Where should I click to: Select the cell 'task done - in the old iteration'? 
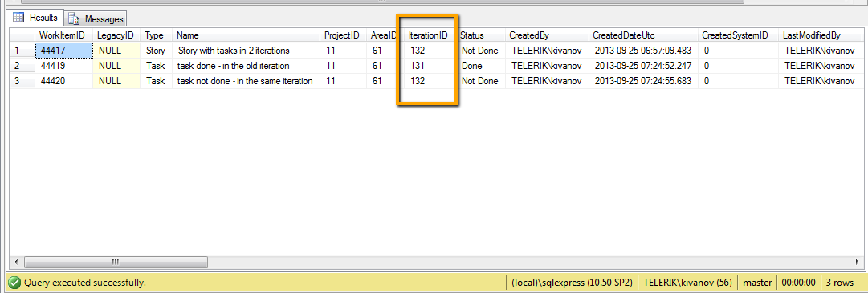[247, 66]
